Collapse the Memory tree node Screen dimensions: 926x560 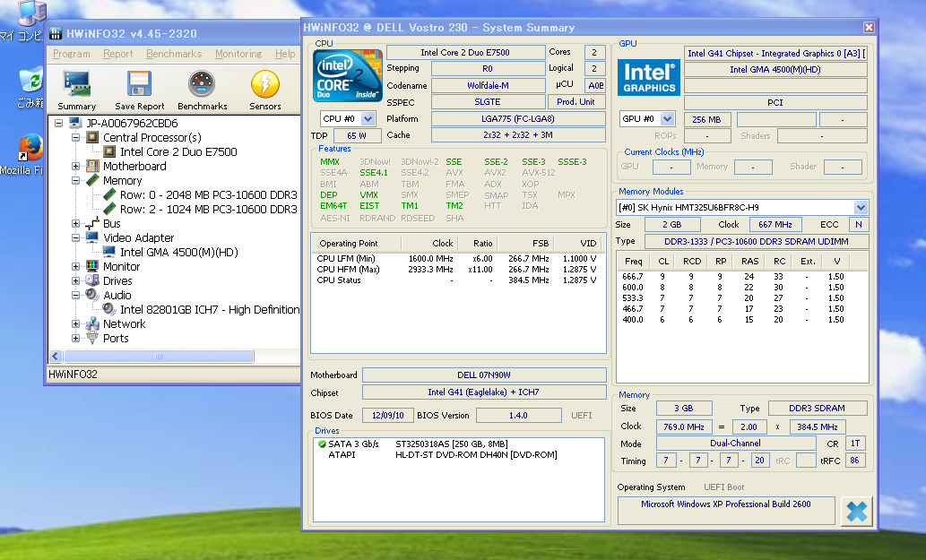(76, 181)
